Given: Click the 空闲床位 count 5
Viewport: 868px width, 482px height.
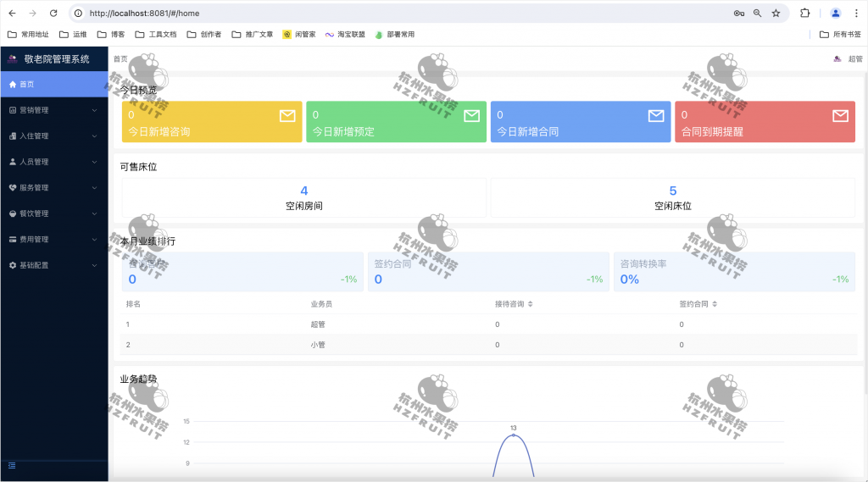Looking at the screenshot, I should (x=673, y=191).
